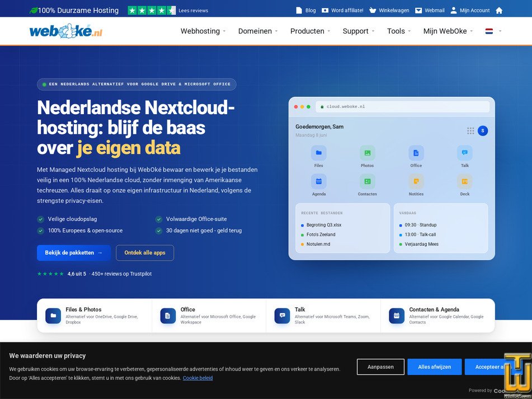532x399 pixels.
Task: Click 30 dagen niet goed item
Action: 199,231
